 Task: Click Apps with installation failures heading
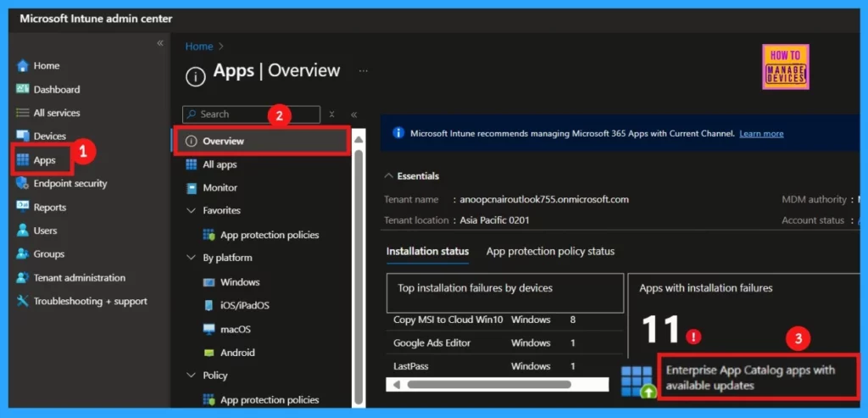706,288
